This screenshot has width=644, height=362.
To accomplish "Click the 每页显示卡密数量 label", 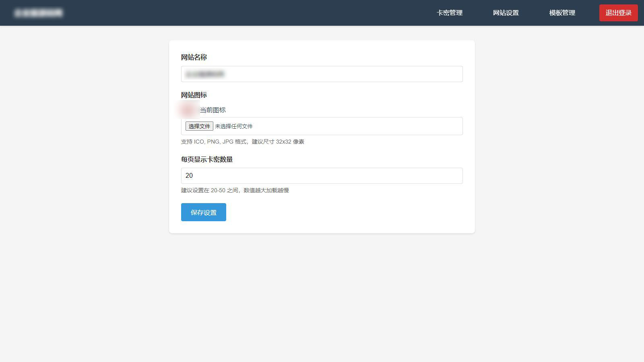I will (208, 159).
